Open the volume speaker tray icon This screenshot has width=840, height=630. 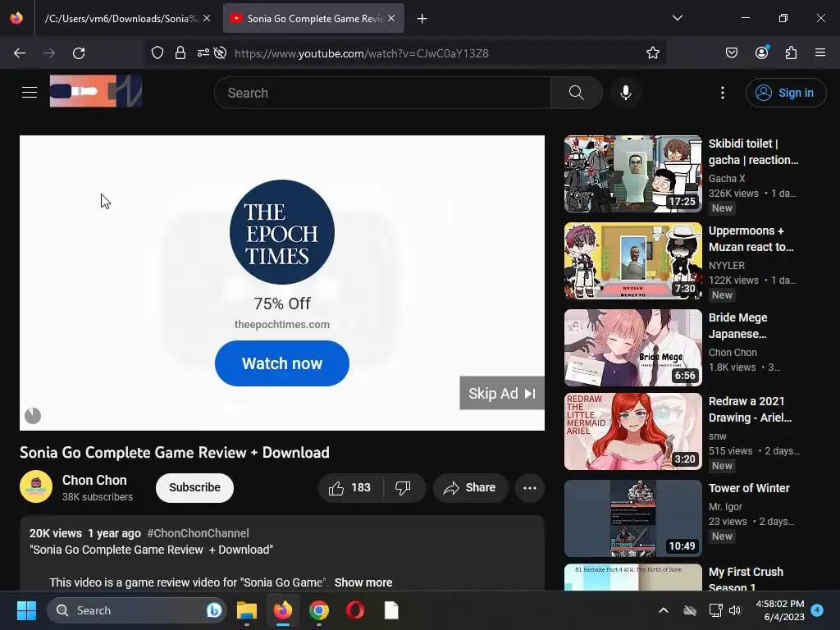(735, 610)
